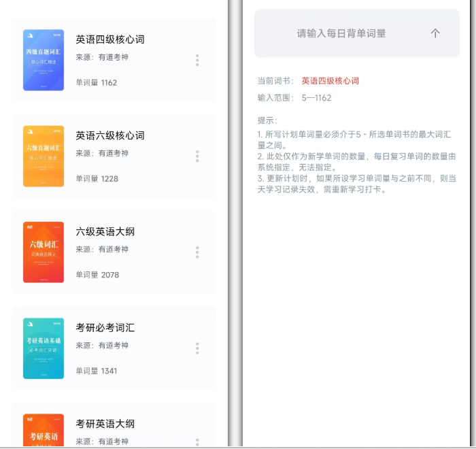Focus the 请输入每日背单词量 input field

tap(341, 33)
